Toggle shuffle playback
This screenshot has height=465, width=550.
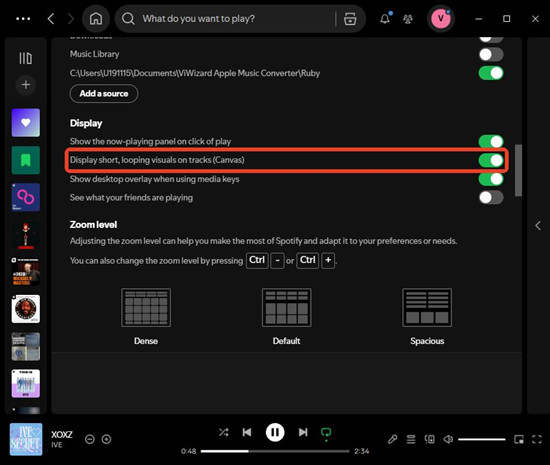(x=223, y=432)
